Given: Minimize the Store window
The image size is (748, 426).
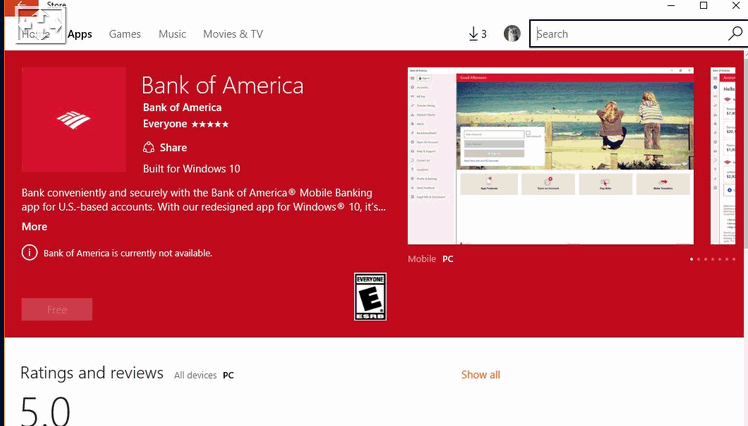Looking at the screenshot, I should click(x=671, y=6).
